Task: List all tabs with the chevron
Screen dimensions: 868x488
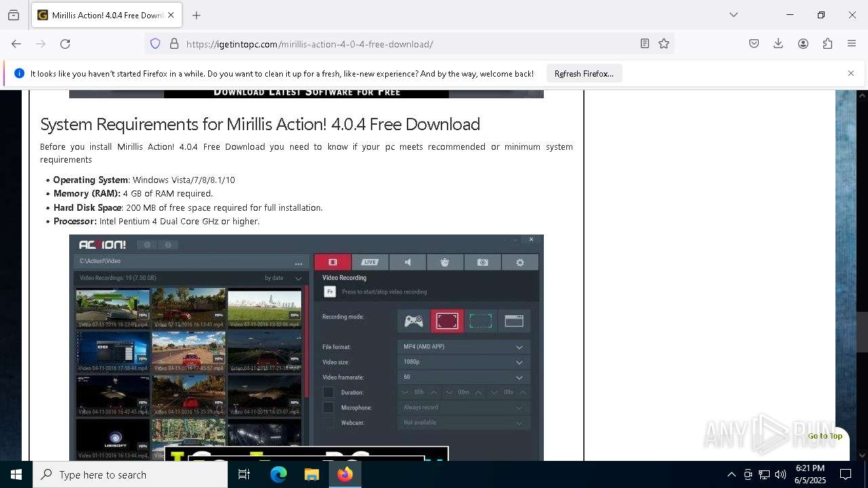Action: pyautogui.click(x=734, y=15)
